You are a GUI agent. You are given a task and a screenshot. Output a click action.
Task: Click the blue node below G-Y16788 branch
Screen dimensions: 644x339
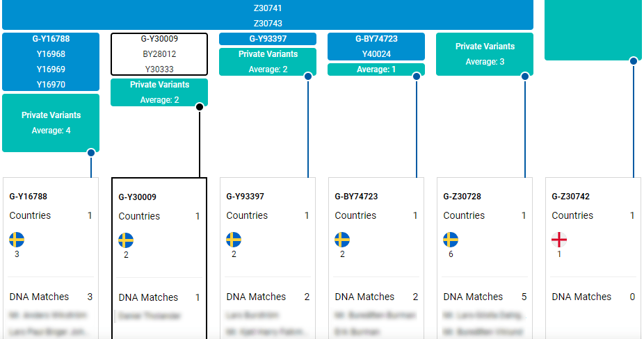pyautogui.click(x=91, y=153)
